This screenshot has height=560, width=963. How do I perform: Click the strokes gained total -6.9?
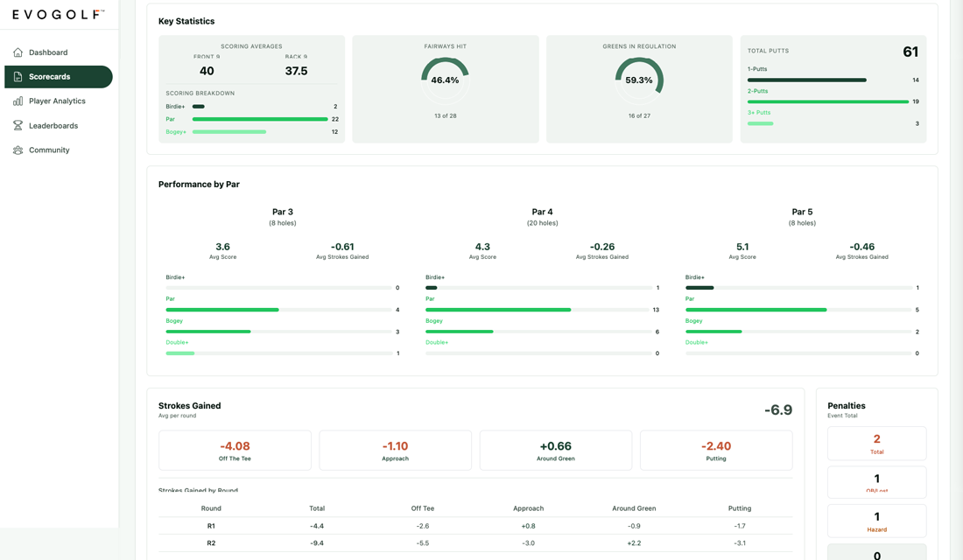click(x=778, y=409)
